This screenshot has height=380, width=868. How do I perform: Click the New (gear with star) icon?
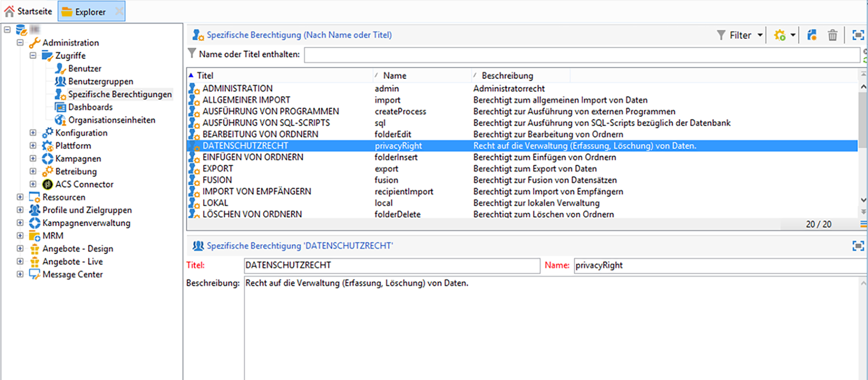pos(780,35)
